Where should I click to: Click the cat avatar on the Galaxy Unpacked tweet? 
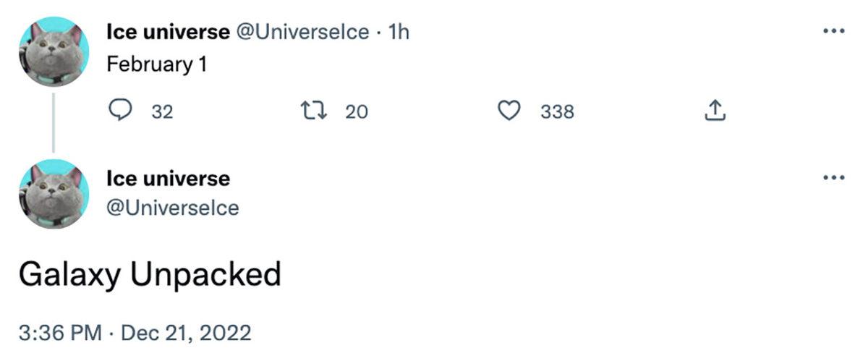[x=53, y=194]
